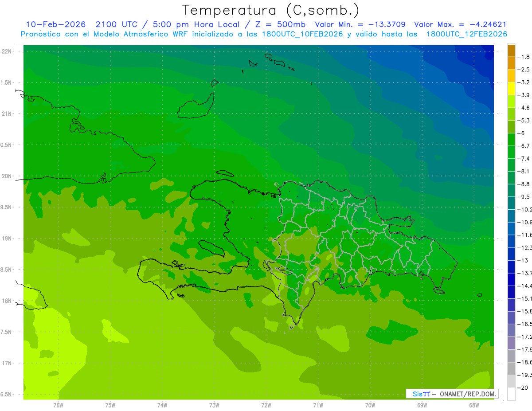Click the "-13" colorbar label
This screenshot has width=532, height=411.
click(522, 260)
